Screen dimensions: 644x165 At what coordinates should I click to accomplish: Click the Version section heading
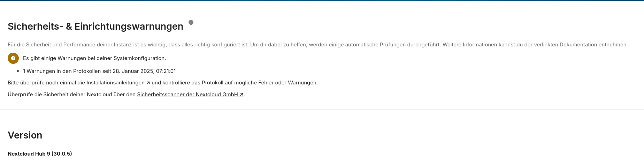coord(25,135)
